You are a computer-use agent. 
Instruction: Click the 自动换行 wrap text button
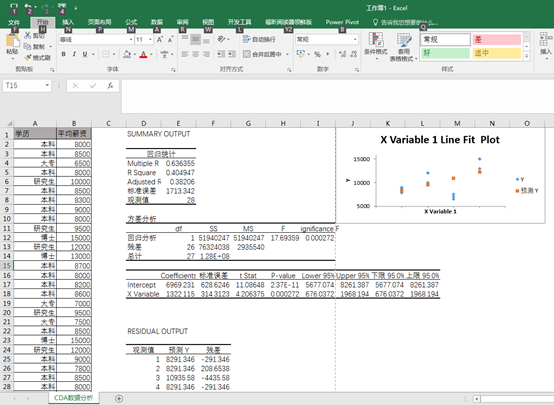(259, 40)
